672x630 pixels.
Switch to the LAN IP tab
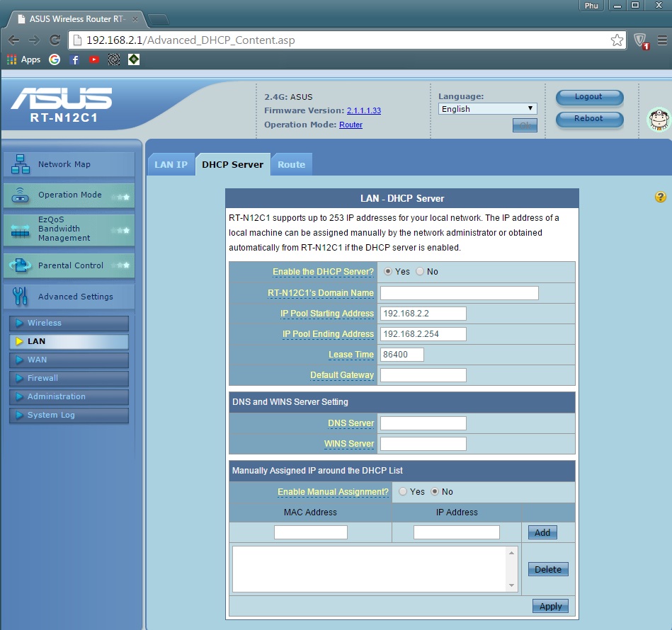click(x=171, y=164)
